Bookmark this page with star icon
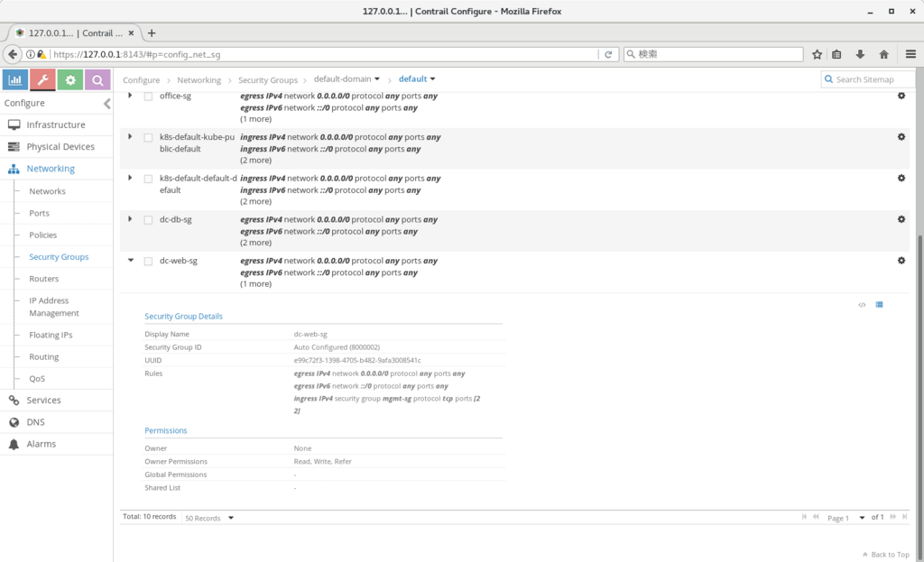Image resolution: width=924 pixels, height=562 pixels. click(x=817, y=54)
